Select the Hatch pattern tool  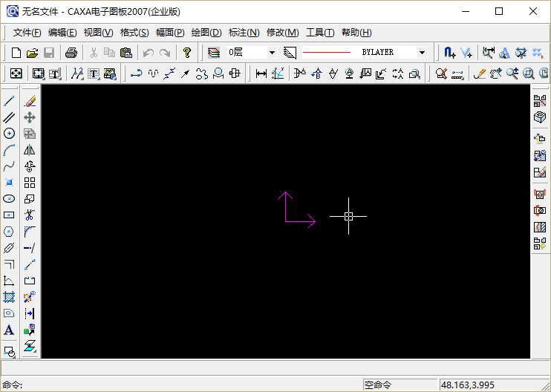tap(9, 297)
